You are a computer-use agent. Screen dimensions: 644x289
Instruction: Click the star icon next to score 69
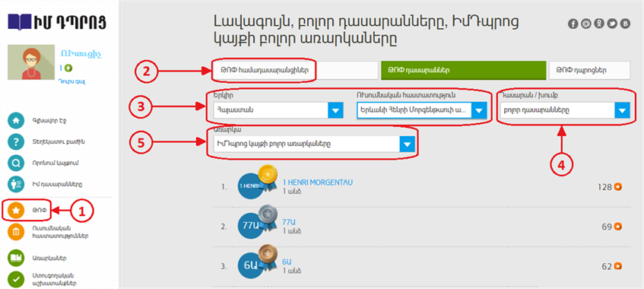[618, 227]
